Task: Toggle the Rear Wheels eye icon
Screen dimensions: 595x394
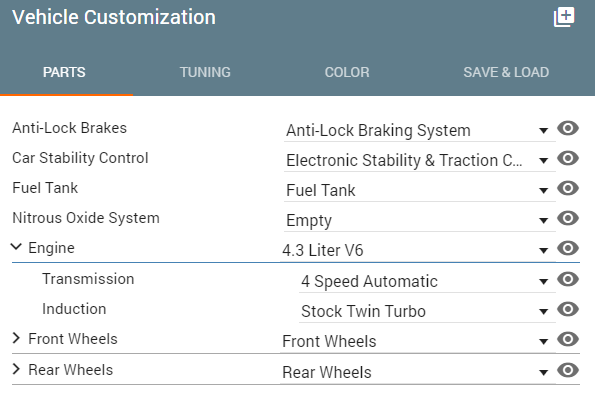Action: coord(568,370)
